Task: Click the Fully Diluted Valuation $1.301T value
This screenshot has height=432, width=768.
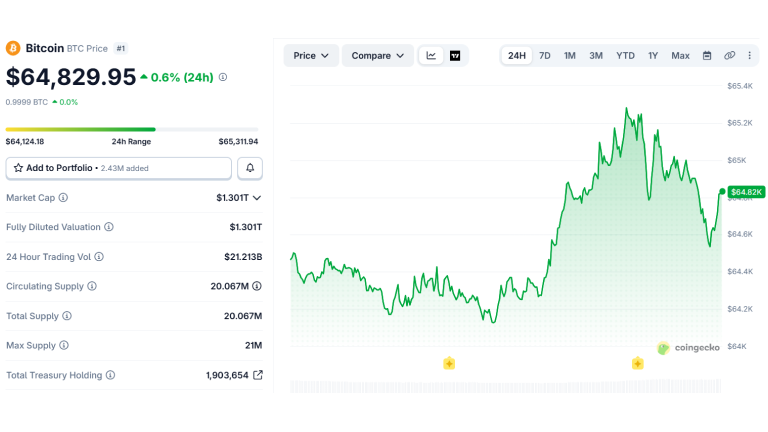Action: click(x=246, y=227)
